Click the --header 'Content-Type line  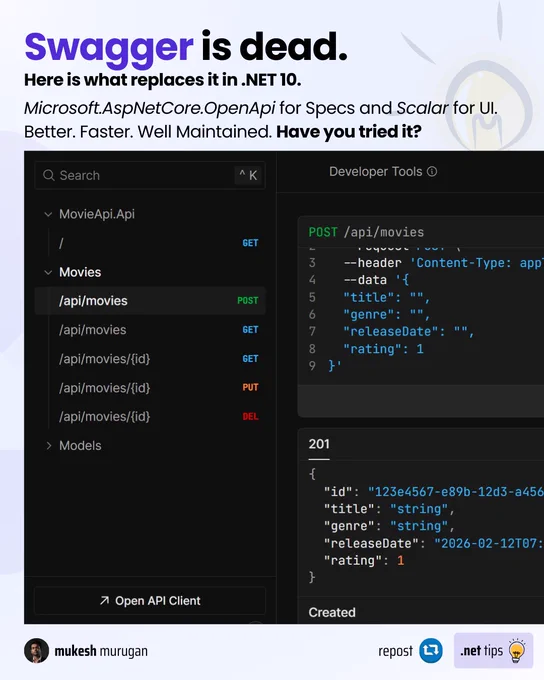(x=443, y=263)
